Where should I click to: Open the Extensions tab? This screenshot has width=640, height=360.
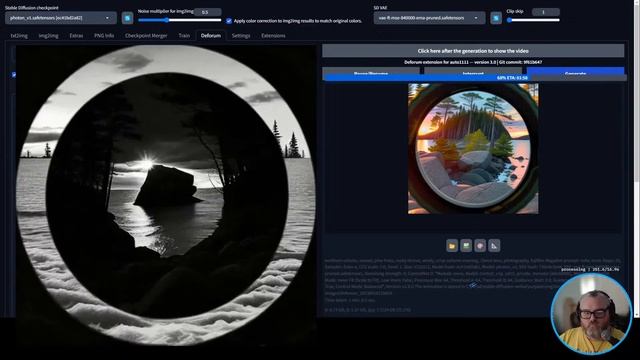pos(273,36)
